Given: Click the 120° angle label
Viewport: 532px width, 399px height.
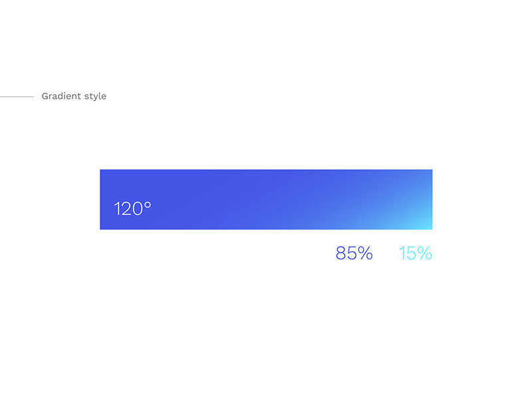Looking at the screenshot, I should pos(132,208).
